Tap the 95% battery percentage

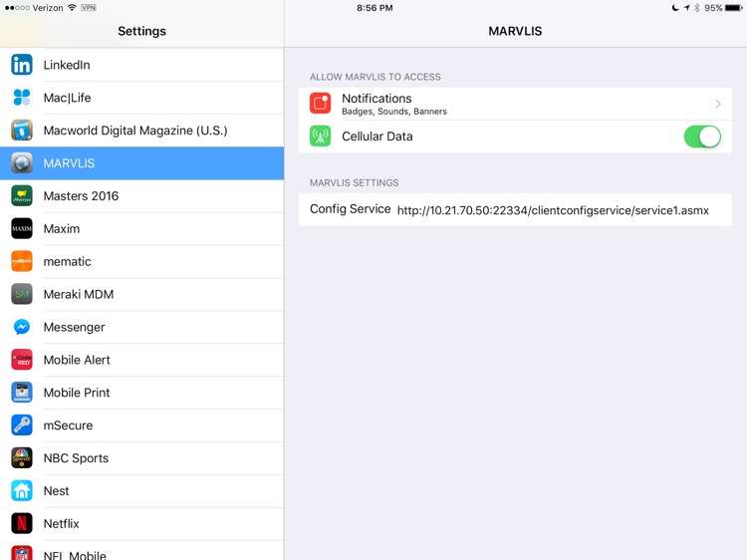713,8
